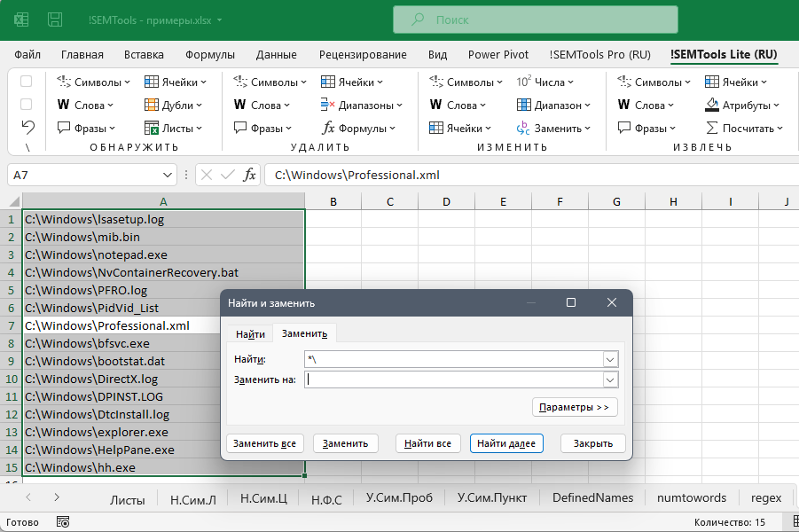Click Ячейки in the ИЗМЕНИТЬ group
799x532 pixels.
coord(460,129)
